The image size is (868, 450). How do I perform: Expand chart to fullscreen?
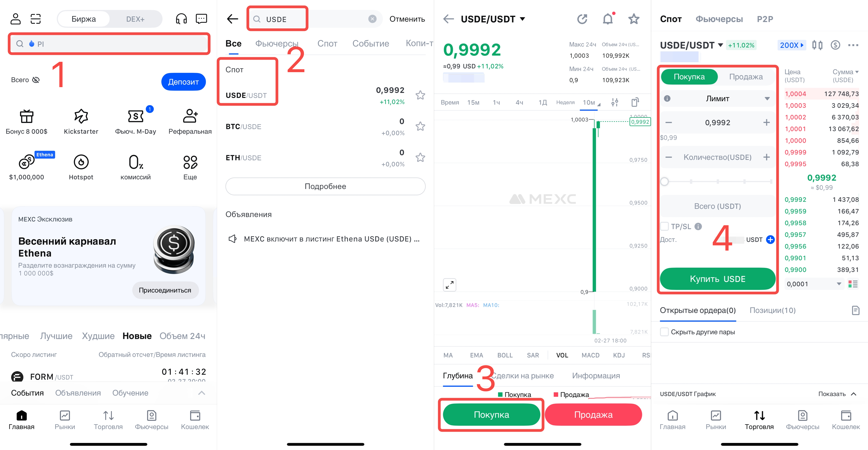pyautogui.click(x=449, y=285)
